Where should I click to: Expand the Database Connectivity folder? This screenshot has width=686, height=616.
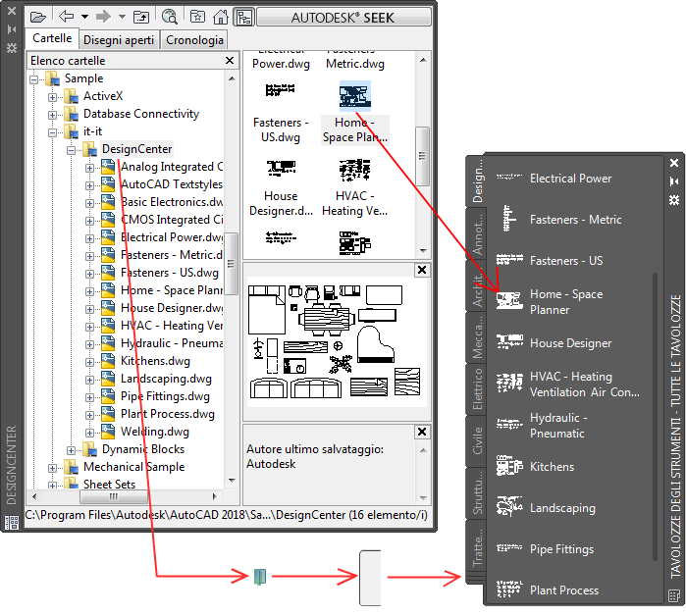[52, 115]
